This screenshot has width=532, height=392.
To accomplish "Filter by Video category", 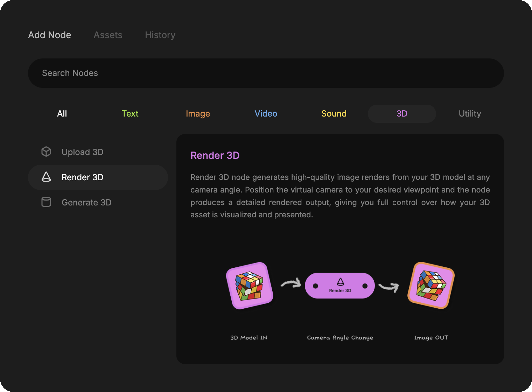I will tap(266, 114).
